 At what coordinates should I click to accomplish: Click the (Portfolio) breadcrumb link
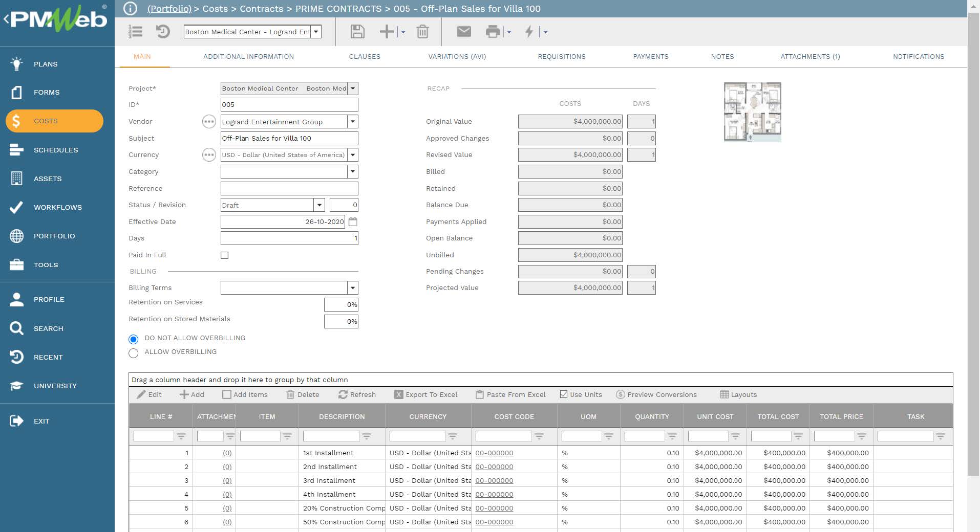tap(169, 9)
